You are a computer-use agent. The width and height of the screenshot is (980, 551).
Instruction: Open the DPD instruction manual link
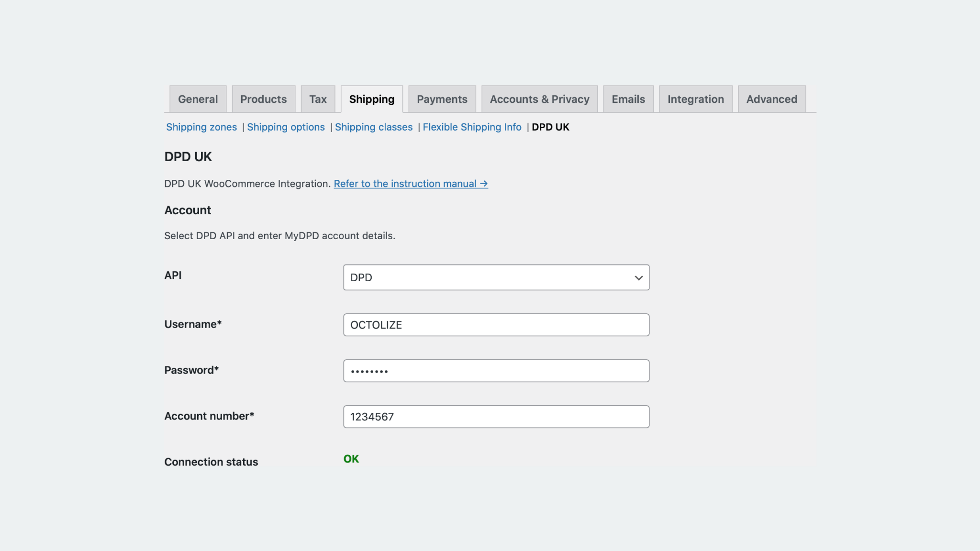[411, 184]
